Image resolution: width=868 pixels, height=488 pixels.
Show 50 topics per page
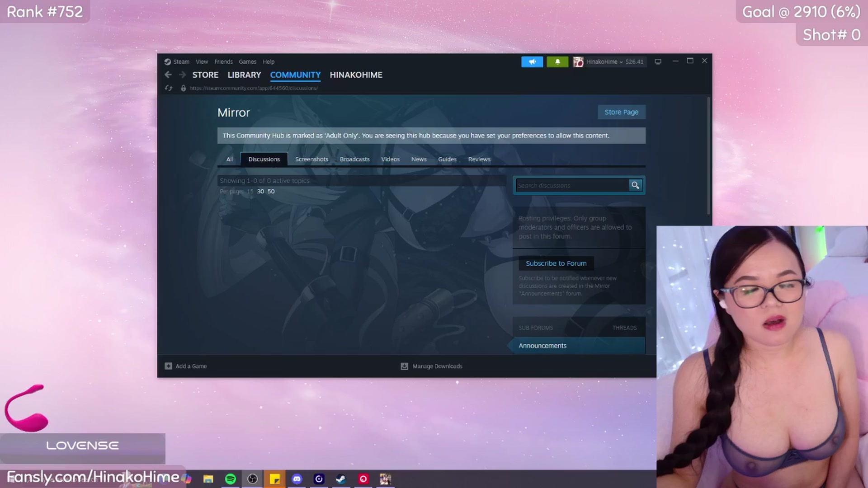click(271, 192)
